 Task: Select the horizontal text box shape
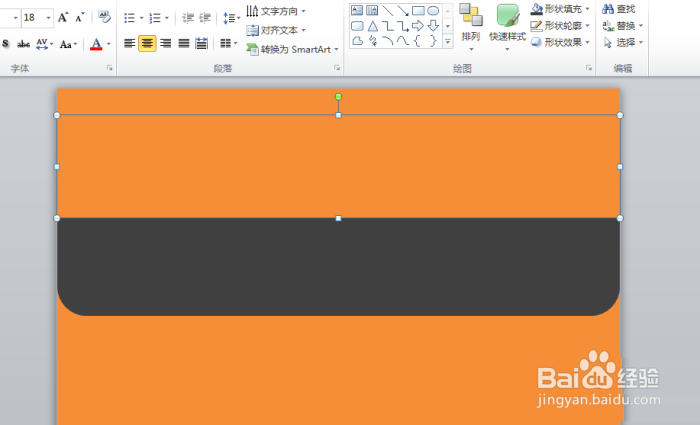(357, 11)
